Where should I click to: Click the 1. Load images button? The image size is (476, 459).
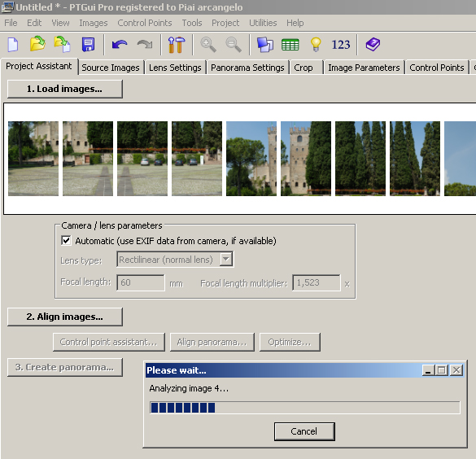(64, 89)
